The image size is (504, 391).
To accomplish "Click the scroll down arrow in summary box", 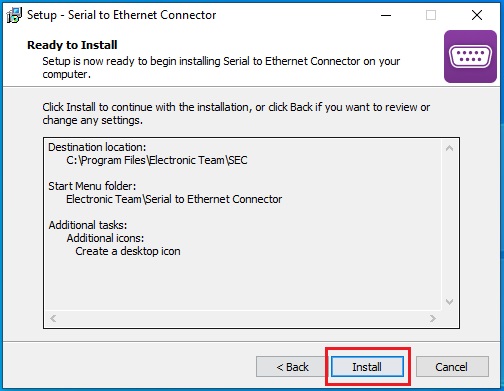I will coord(449,302).
